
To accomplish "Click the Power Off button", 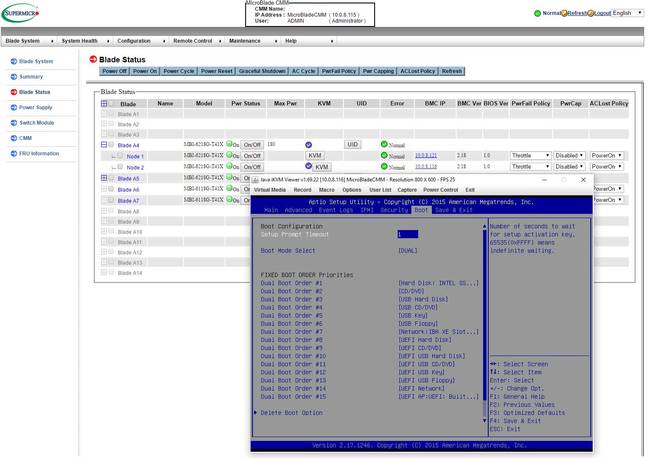I will pyautogui.click(x=114, y=71).
